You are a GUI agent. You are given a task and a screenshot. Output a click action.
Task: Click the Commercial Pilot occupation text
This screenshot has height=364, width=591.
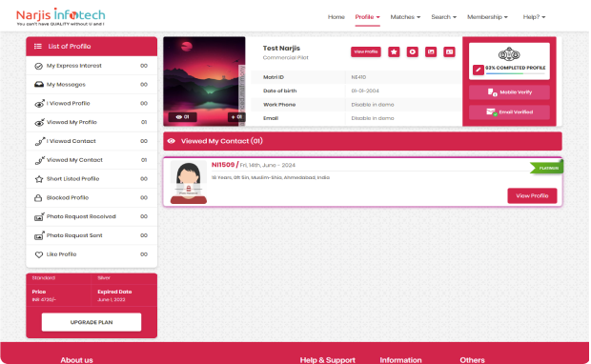[x=286, y=58]
